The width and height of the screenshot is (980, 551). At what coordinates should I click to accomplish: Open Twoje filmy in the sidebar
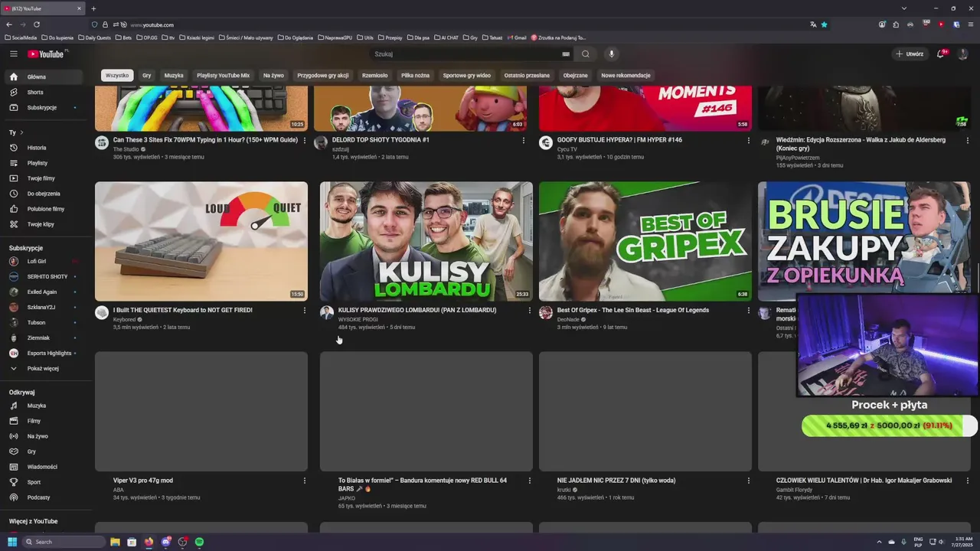tap(42, 178)
